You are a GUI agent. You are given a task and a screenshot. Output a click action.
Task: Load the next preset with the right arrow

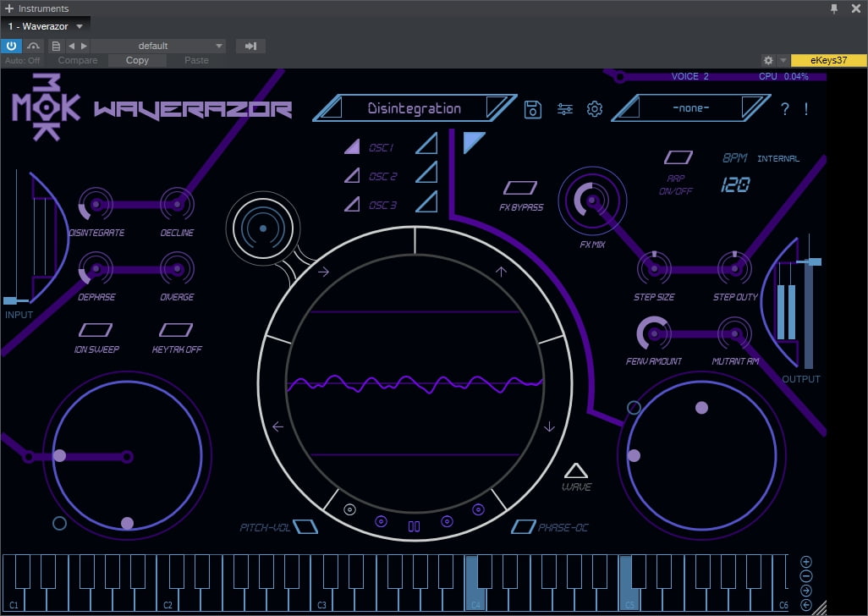84,46
